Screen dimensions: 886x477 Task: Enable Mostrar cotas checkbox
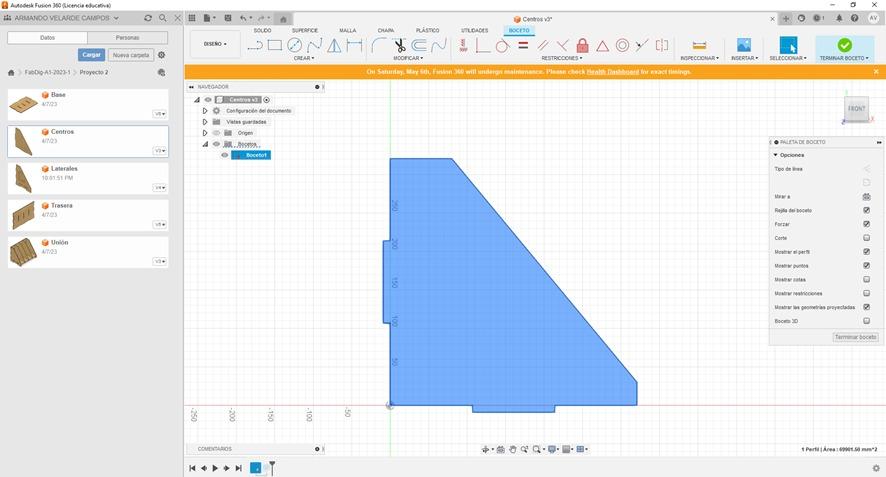(x=866, y=279)
